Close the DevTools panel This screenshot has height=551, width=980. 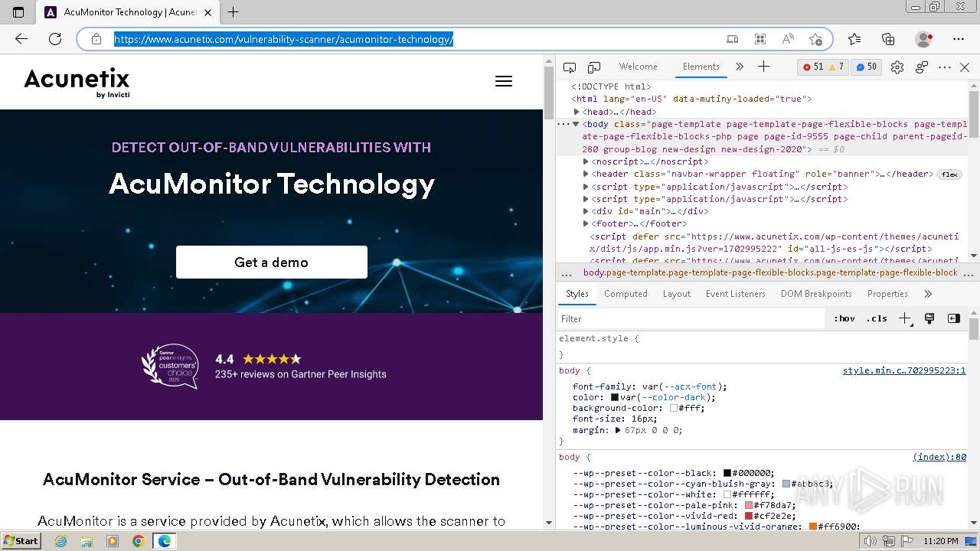coord(965,67)
